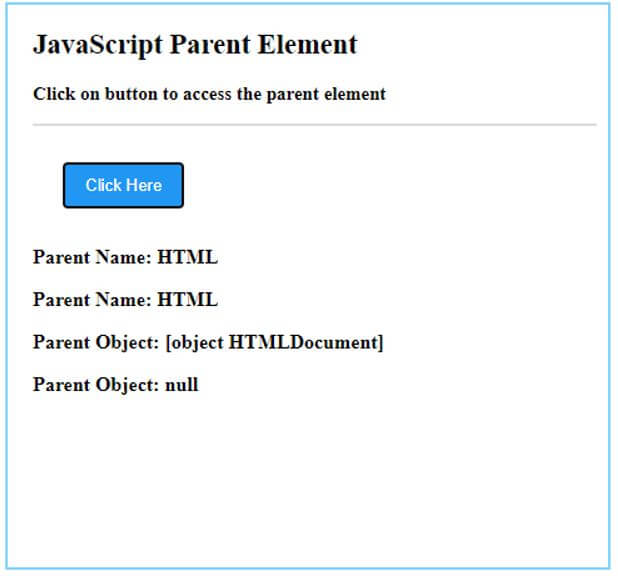
Task: Click the instruction text below the heading
Action: pos(209,95)
